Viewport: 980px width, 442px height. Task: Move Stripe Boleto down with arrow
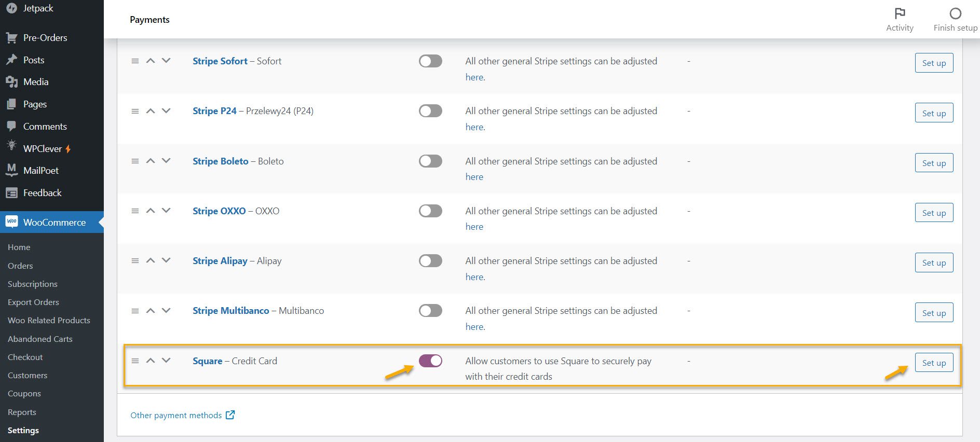click(166, 161)
